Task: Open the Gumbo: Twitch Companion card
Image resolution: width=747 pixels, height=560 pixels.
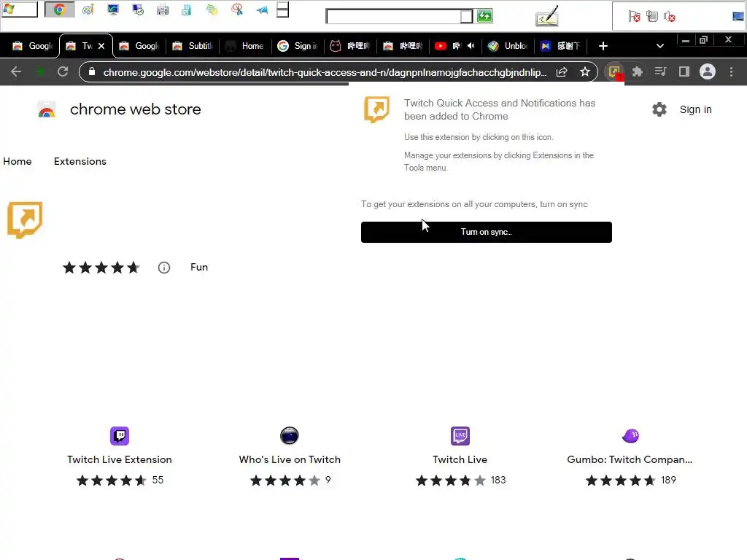Action: point(630,456)
